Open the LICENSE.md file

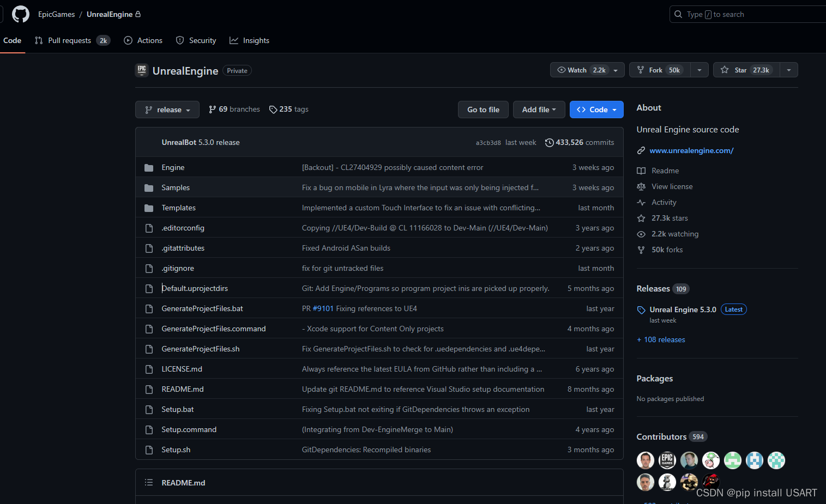[x=182, y=369]
